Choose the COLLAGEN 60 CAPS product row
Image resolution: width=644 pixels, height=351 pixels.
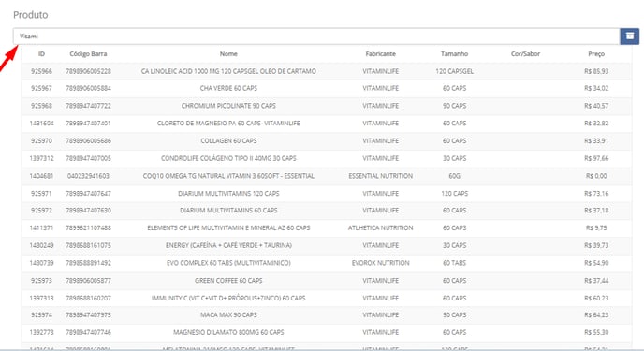[x=327, y=140]
